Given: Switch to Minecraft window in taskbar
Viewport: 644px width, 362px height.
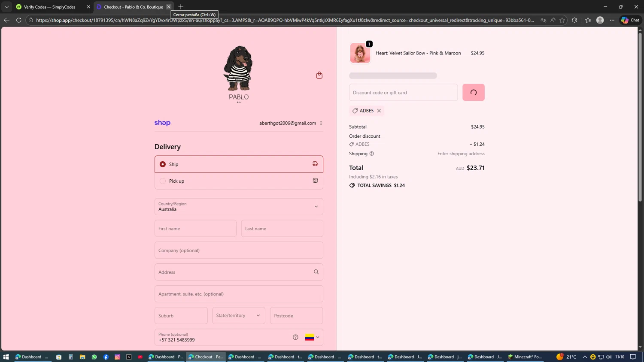Looking at the screenshot, I should click(526, 357).
